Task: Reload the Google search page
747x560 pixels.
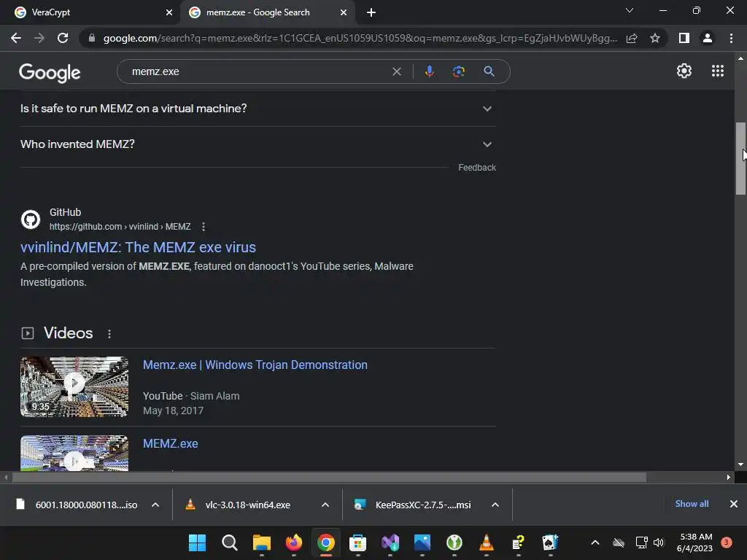Action: pyautogui.click(x=63, y=38)
